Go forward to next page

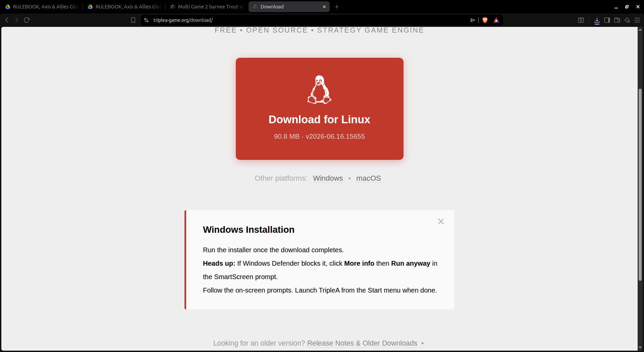pos(16,20)
